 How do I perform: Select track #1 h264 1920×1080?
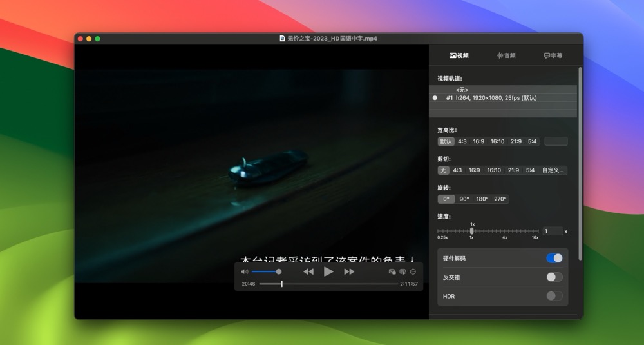pyautogui.click(x=503, y=98)
